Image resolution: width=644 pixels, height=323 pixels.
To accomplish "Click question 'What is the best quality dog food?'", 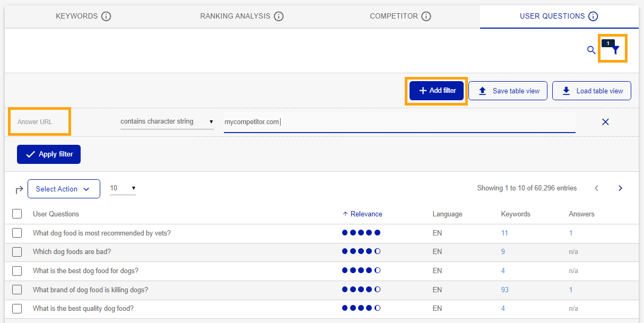I will coord(83,309).
